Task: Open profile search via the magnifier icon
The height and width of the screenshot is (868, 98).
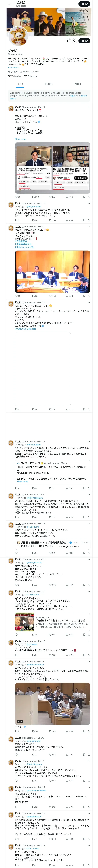Action: [75, 41]
